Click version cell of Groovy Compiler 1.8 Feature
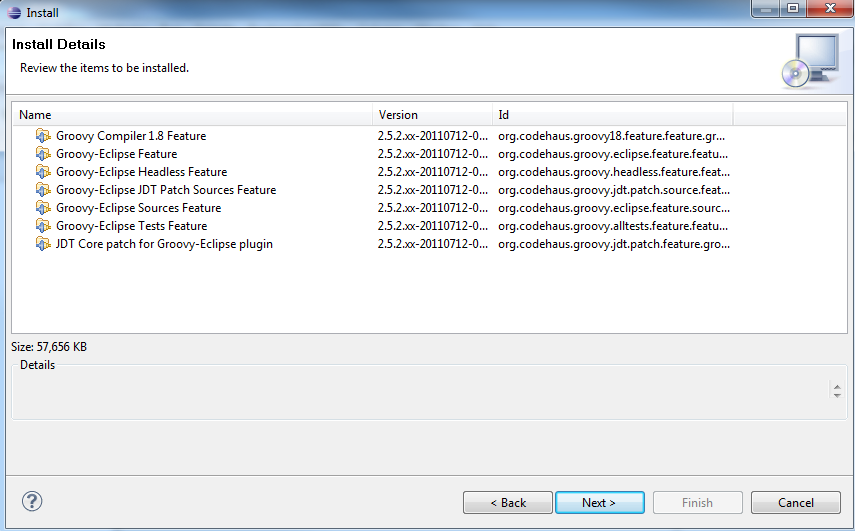Image resolution: width=855 pixels, height=531 pixels. click(432, 136)
